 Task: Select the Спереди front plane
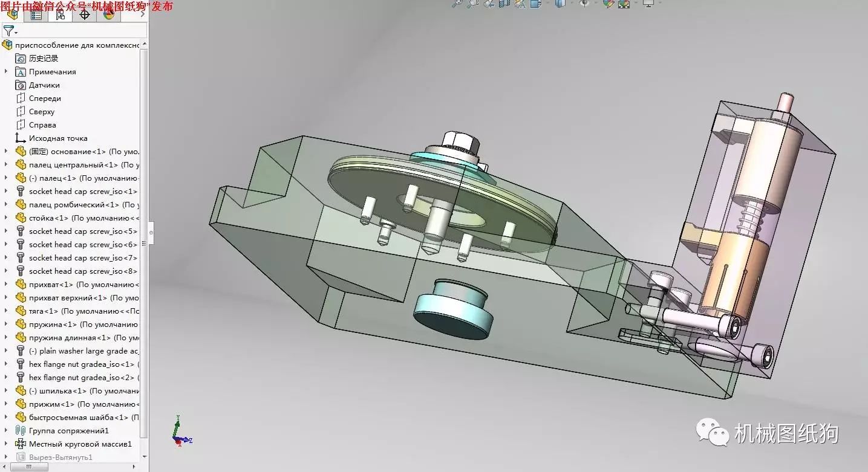click(x=45, y=99)
